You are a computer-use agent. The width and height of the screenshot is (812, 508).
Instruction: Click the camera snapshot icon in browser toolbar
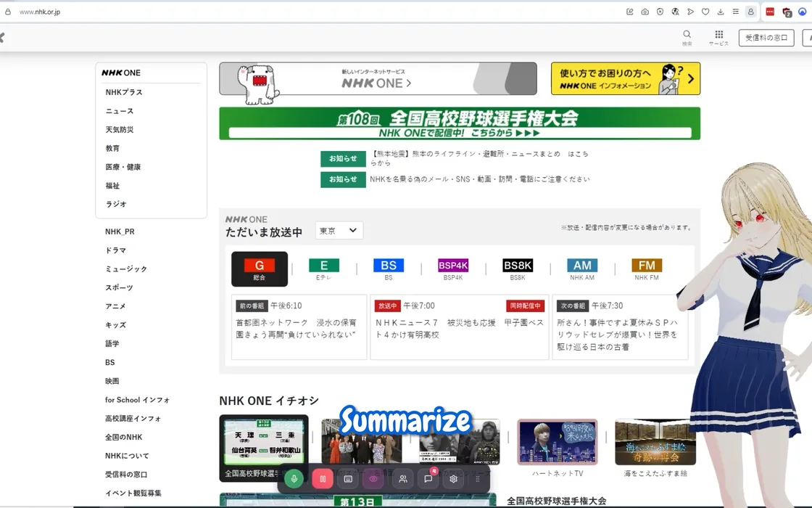(x=645, y=12)
